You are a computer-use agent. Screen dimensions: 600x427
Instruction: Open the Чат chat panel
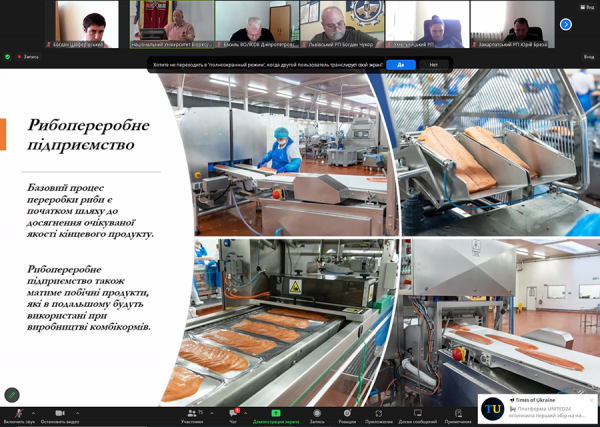[233, 416]
